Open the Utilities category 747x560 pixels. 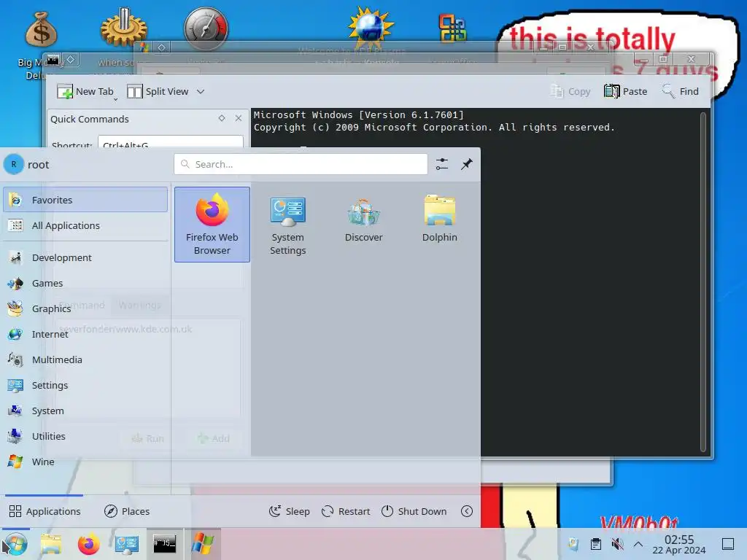pyautogui.click(x=85, y=436)
